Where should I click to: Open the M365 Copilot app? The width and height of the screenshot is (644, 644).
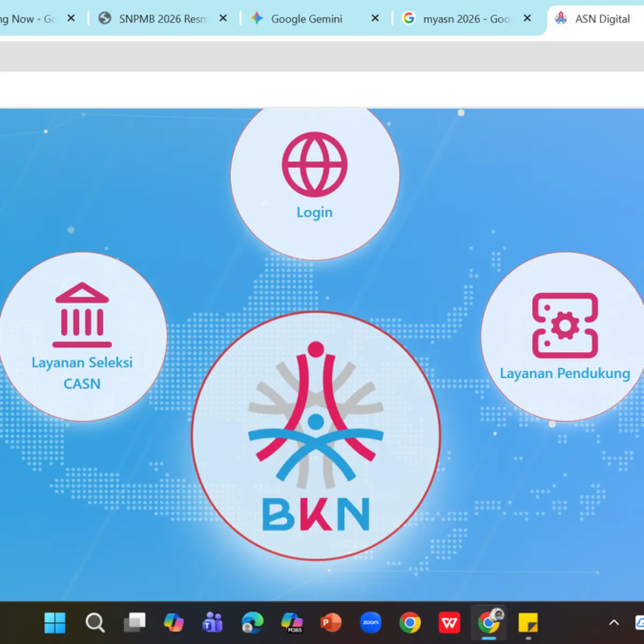tap(292, 623)
